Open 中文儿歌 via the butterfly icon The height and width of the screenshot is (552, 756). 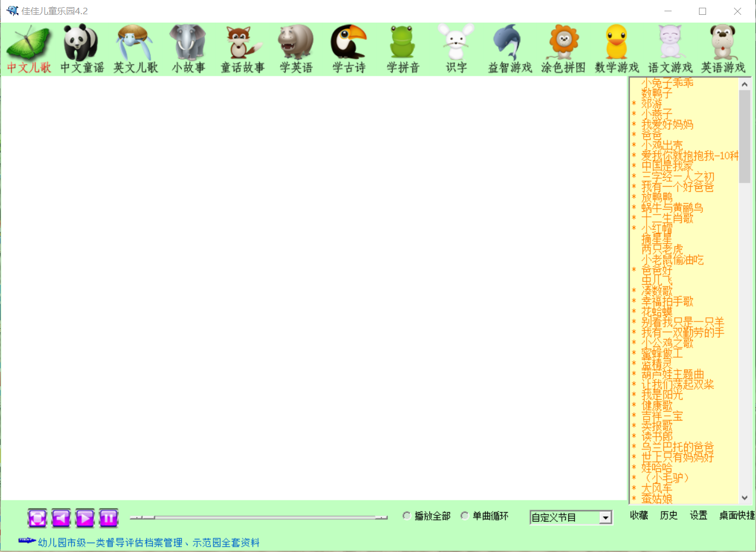coord(29,42)
